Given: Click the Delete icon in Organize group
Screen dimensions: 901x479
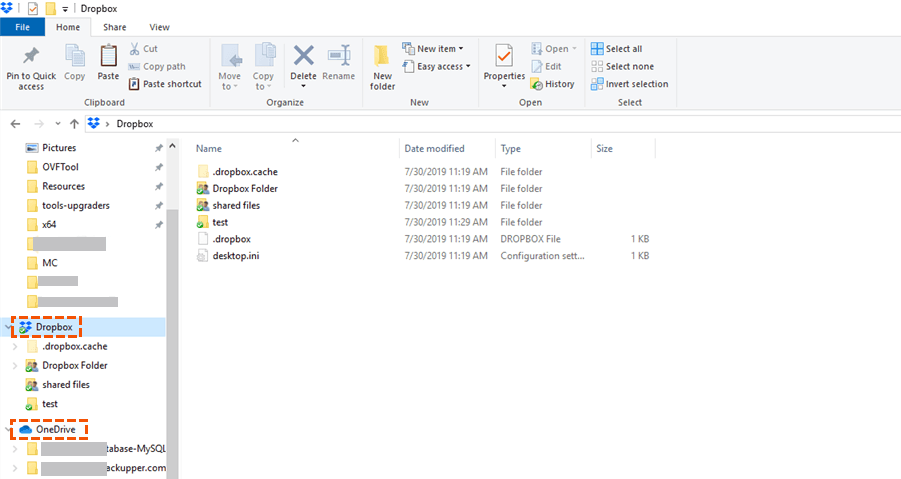Looking at the screenshot, I should 303,57.
